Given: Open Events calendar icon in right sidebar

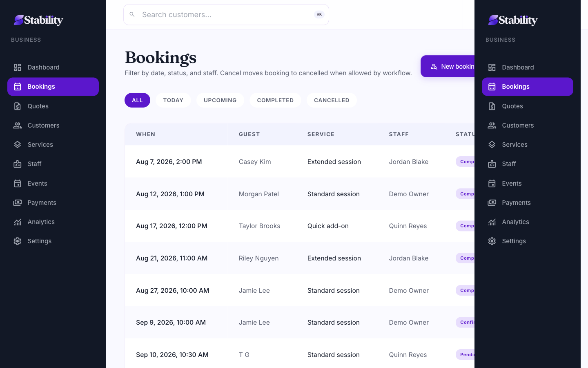Looking at the screenshot, I should tap(492, 184).
